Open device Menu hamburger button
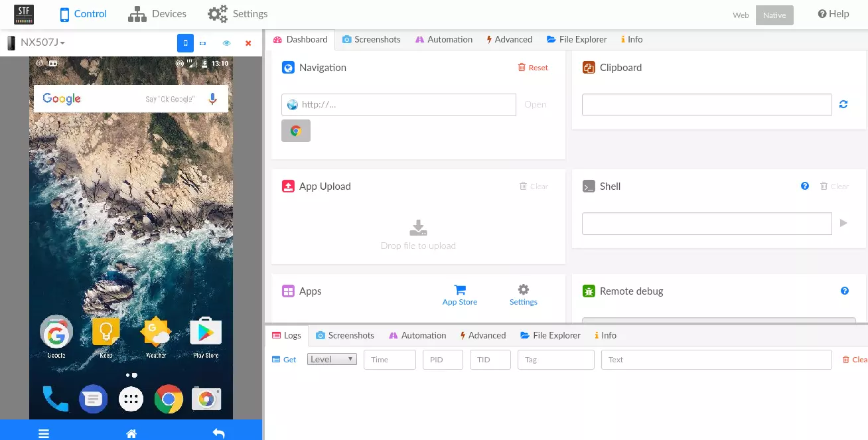Screen dimensions: 868x440 (x=44, y=433)
